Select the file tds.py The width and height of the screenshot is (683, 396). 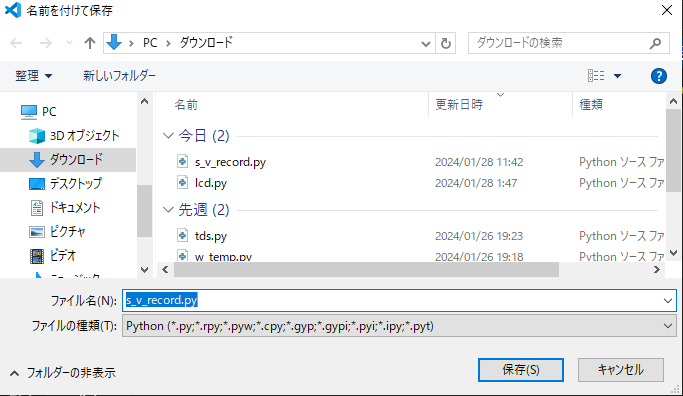211,236
